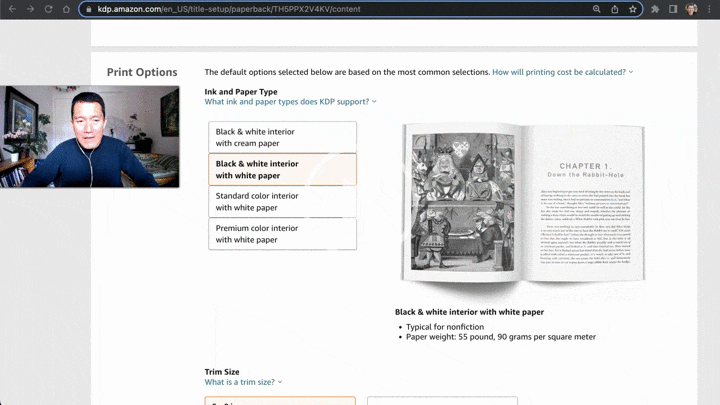View site info via the lock icon
720x405 pixels.
[89, 9]
